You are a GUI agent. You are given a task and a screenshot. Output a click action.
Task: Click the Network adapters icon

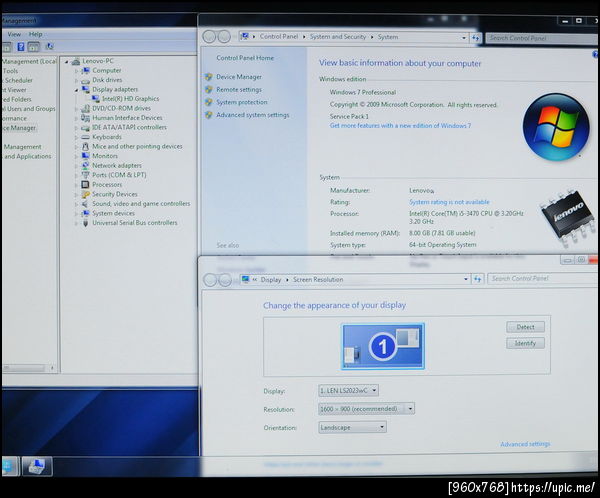tap(86, 165)
